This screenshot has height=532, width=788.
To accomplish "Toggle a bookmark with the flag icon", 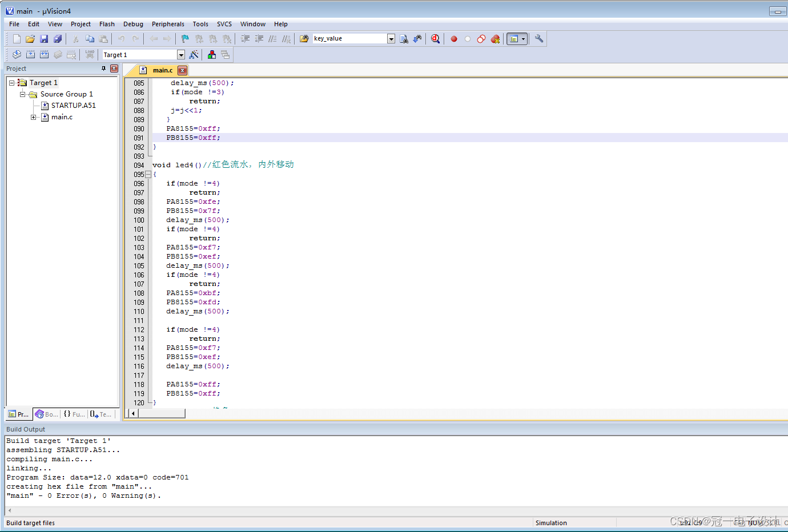I will (185, 39).
